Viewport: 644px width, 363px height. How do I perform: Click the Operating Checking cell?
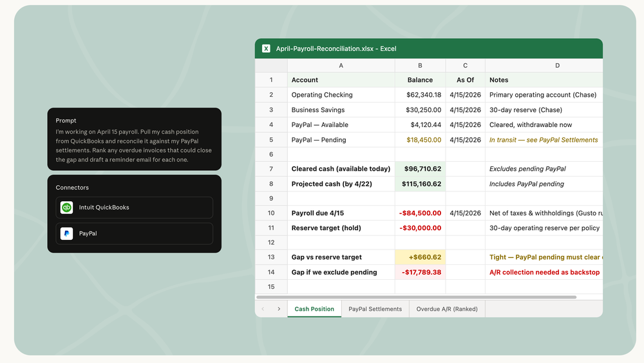pyautogui.click(x=341, y=95)
